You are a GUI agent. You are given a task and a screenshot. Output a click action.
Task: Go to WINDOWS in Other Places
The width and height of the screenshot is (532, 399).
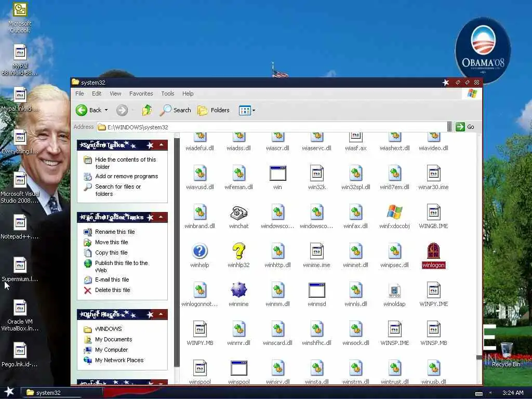[x=108, y=329]
